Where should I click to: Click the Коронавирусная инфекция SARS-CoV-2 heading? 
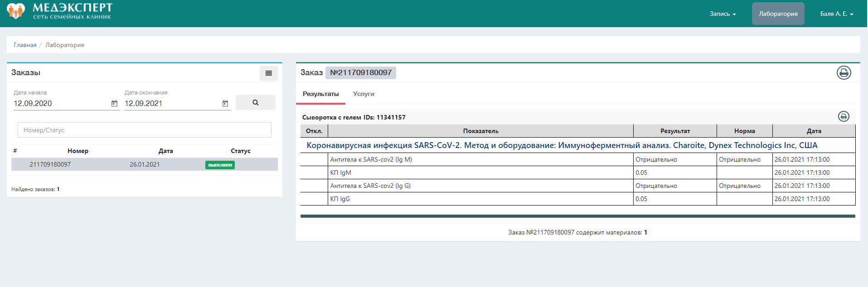[562, 145]
